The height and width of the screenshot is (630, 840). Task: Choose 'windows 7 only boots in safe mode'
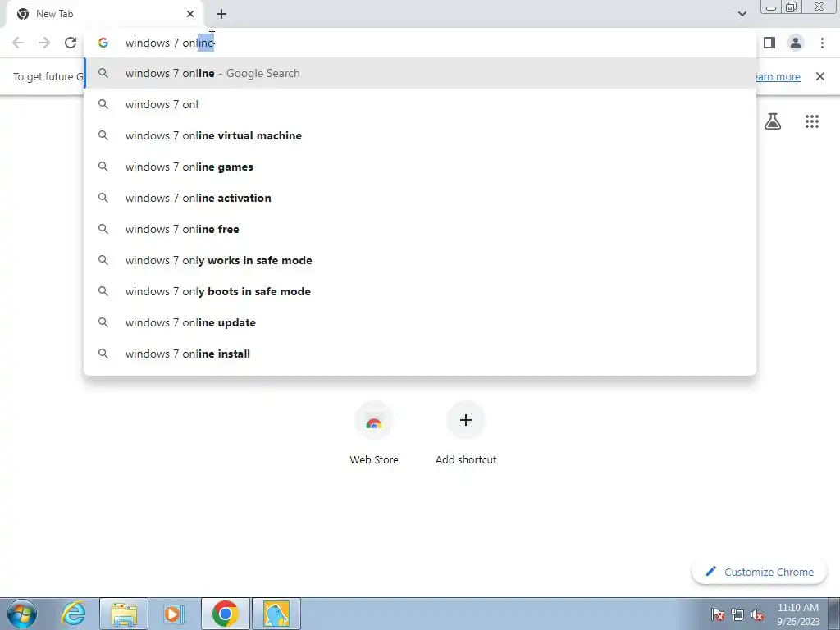(x=420, y=291)
